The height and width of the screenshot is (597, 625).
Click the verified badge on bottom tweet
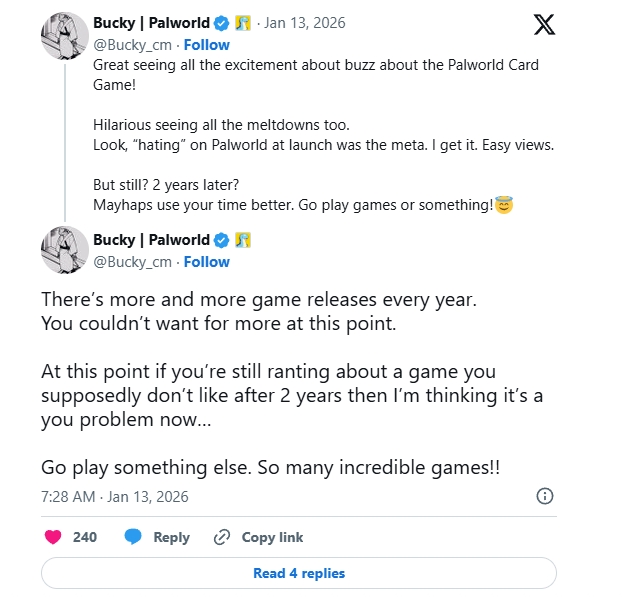point(222,240)
